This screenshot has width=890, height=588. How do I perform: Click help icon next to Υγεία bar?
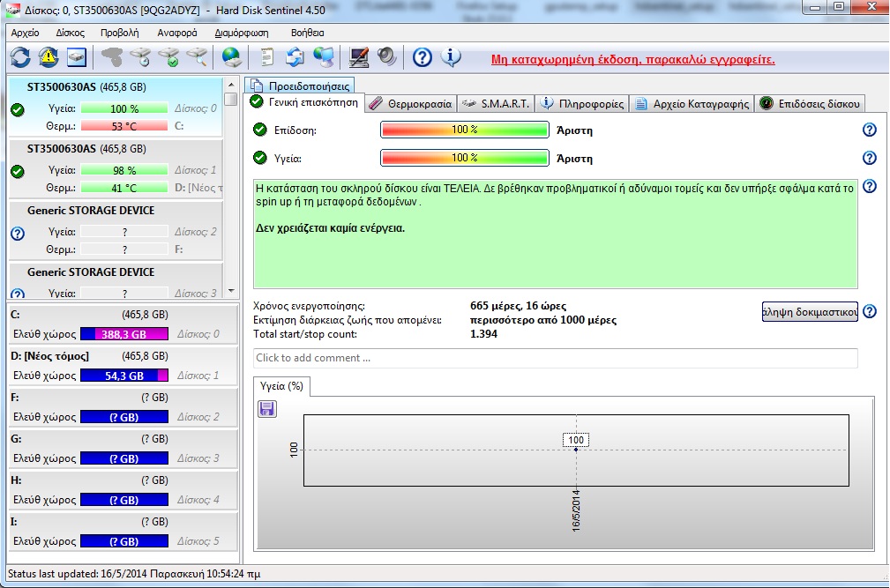(x=870, y=158)
